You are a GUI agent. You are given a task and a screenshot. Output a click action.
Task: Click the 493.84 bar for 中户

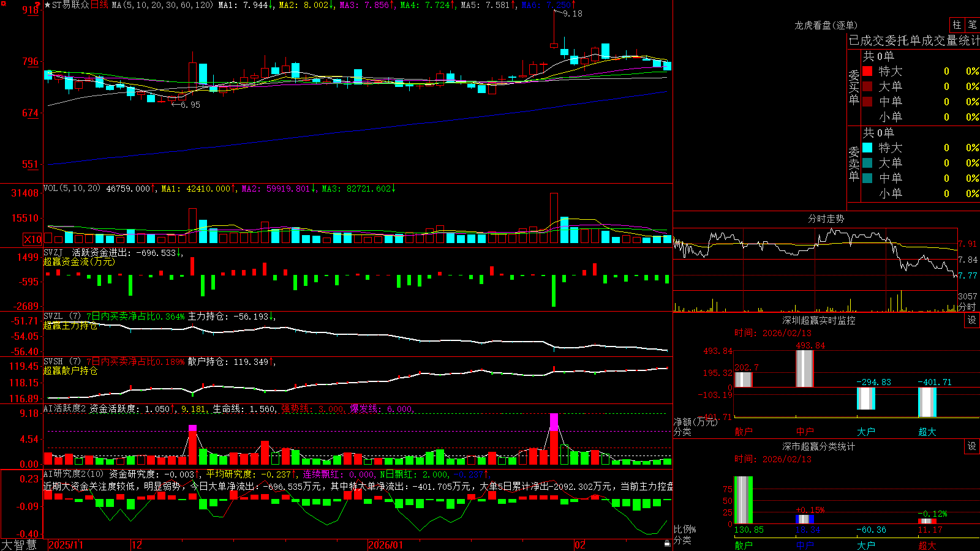coord(804,369)
